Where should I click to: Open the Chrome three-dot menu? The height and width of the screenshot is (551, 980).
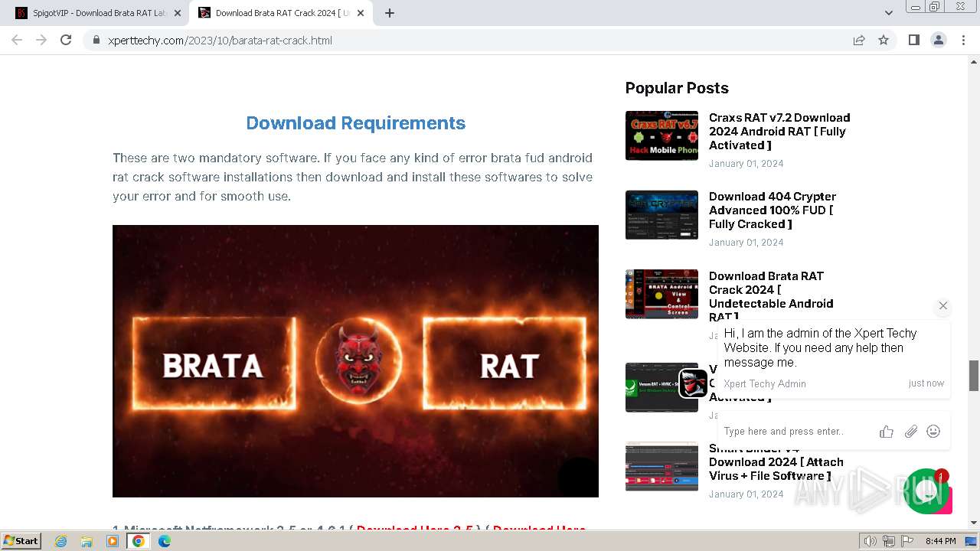(963, 40)
